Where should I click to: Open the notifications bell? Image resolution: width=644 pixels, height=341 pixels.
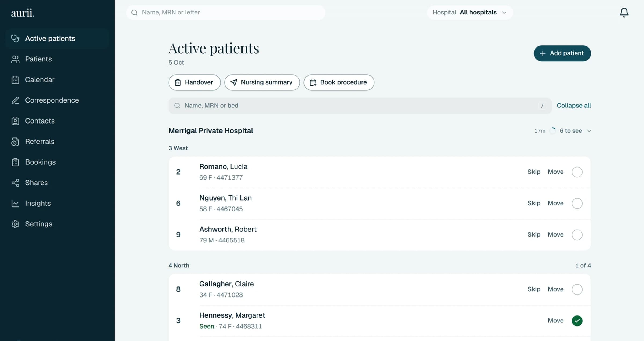tap(624, 12)
